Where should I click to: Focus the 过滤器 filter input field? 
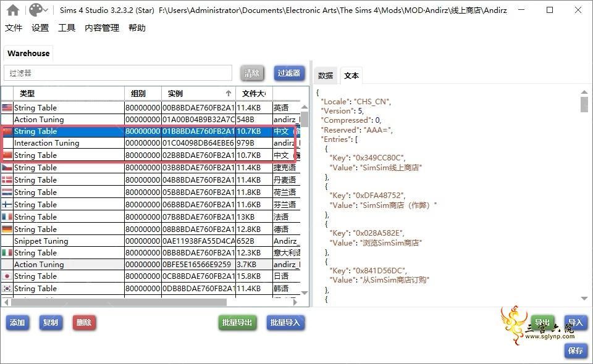tap(118, 73)
